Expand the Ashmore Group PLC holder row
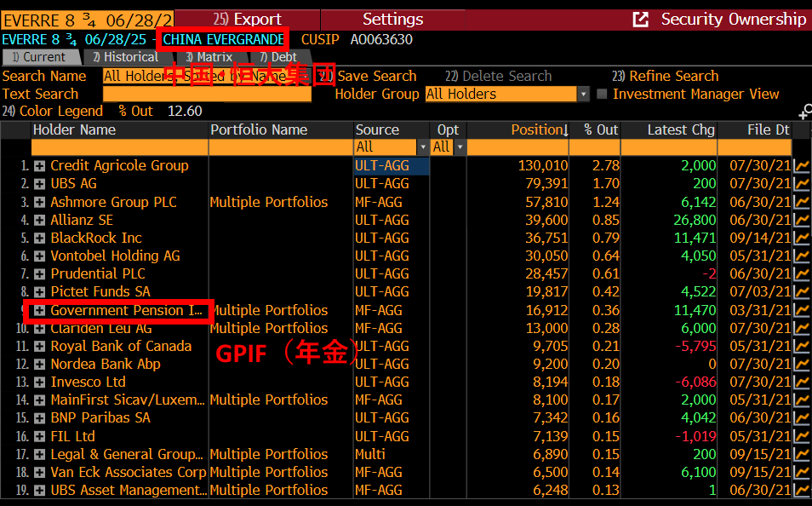Screen dimensions: 812x506 coord(39,202)
